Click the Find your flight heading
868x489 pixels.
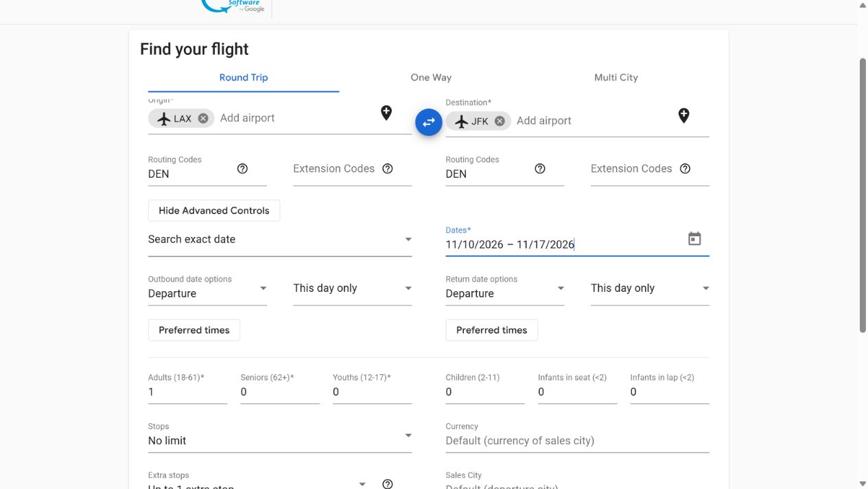click(x=194, y=49)
